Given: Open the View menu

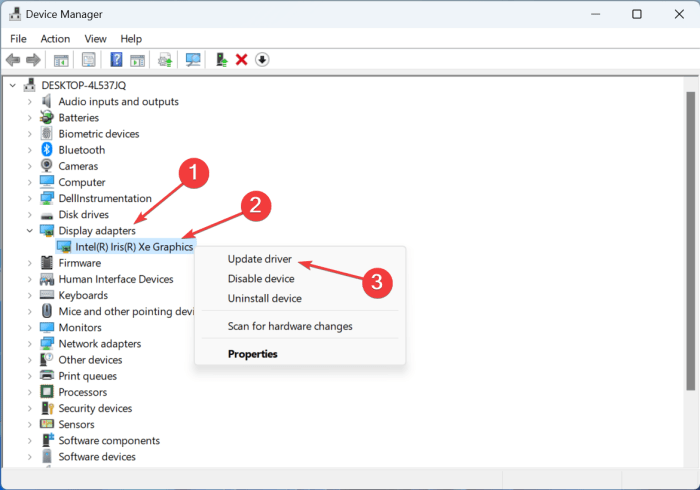Looking at the screenshot, I should pos(96,39).
